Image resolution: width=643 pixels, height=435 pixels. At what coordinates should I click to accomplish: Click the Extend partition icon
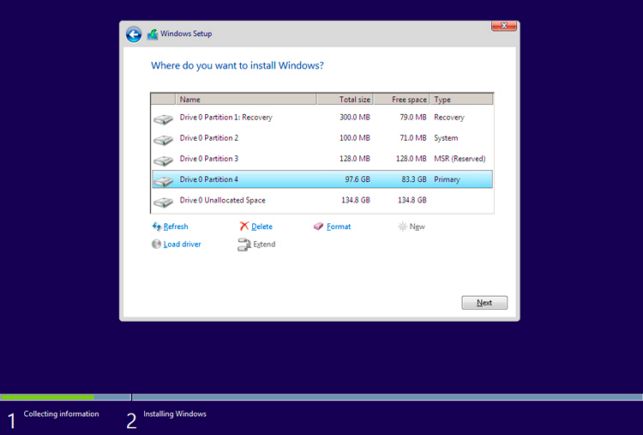pyautogui.click(x=244, y=245)
